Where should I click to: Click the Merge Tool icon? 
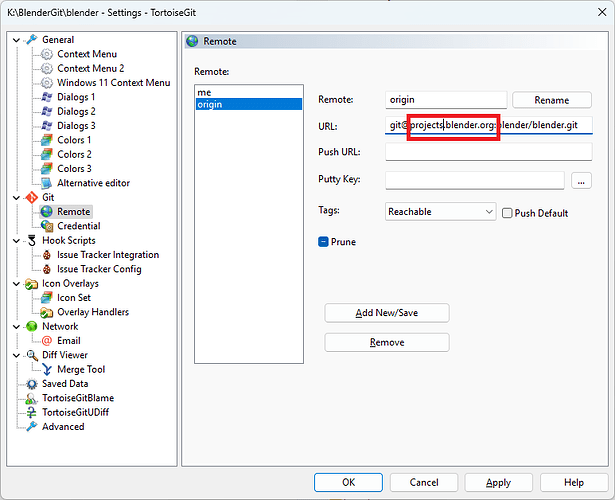tap(47, 369)
